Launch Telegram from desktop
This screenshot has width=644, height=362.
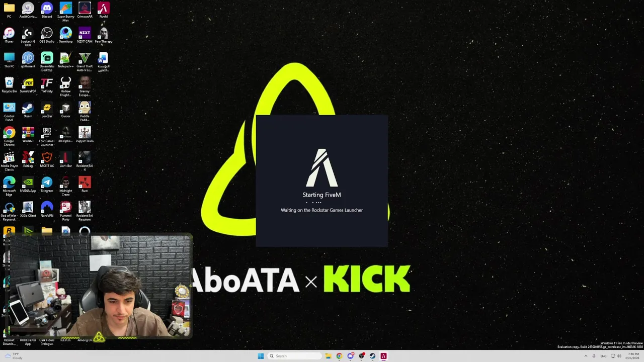tap(47, 185)
